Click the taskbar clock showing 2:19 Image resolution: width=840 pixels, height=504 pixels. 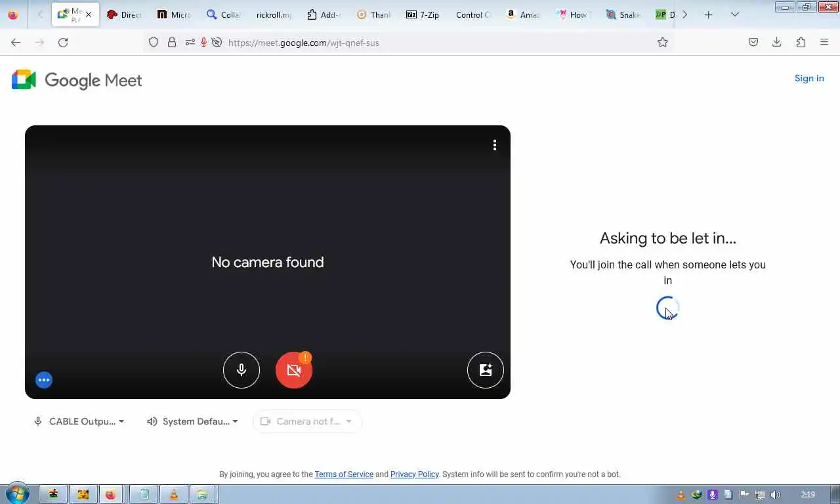(x=808, y=495)
